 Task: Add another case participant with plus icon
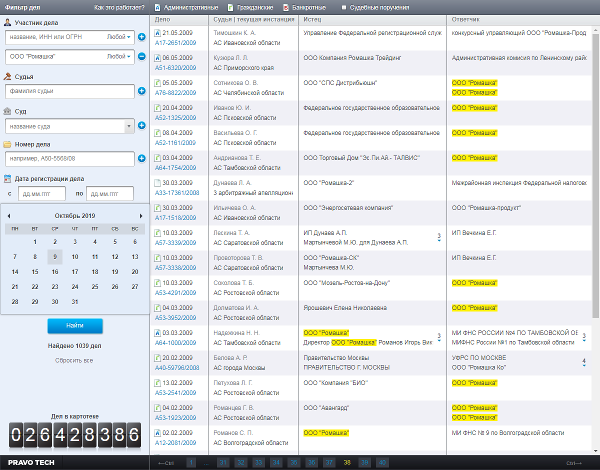(142, 37)
